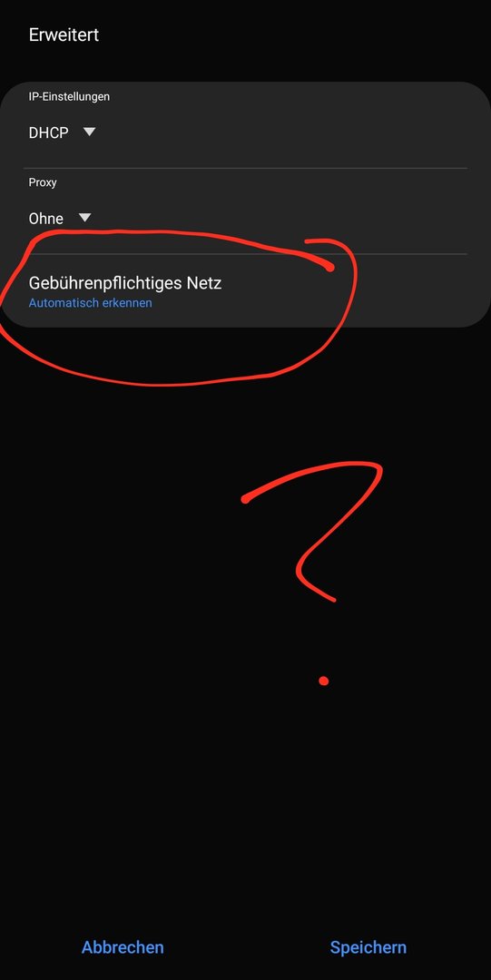This screenshot has width=491, height=980.
Task: Click the divider line below Ohne
Action: point(245,254)
